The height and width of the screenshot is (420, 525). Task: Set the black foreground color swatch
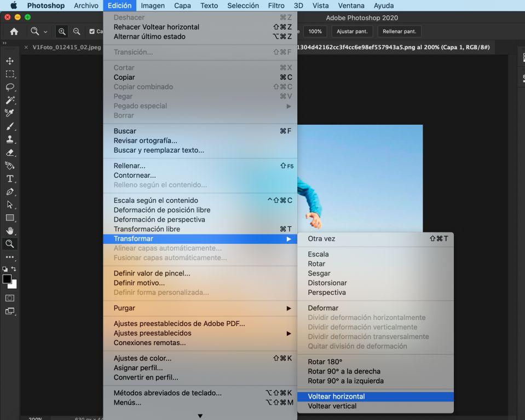[7, 279]
